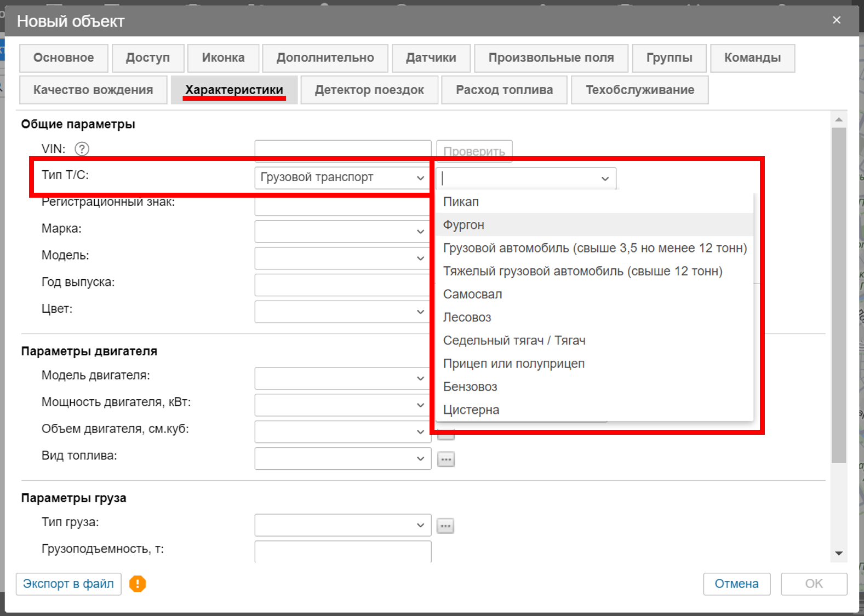Click into the VIN input field
Screen dimensions: 864x616
tap(342, 149)
